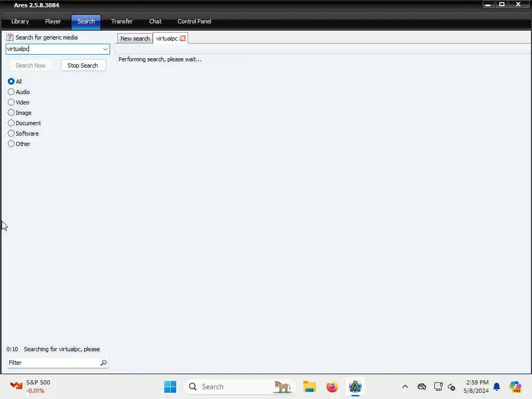Click the volume muted tray icon
Viewport: 532px width, 399px height.
tap(451, 387)
